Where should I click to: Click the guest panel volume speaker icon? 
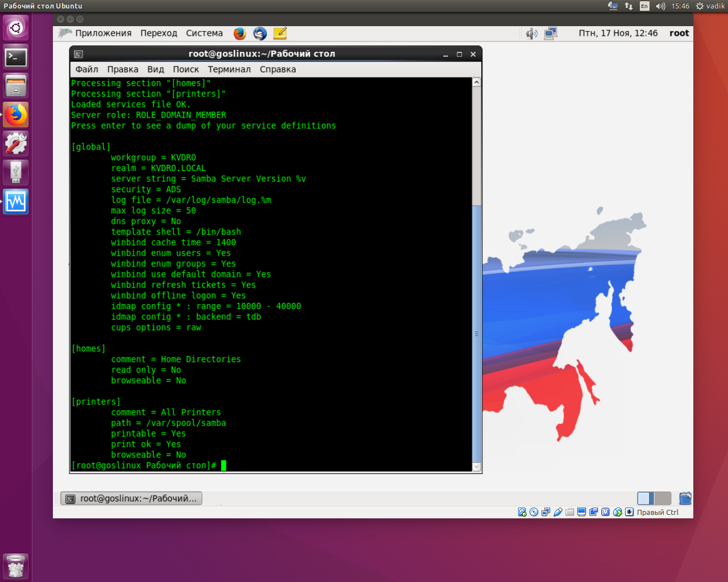[532, 34]
